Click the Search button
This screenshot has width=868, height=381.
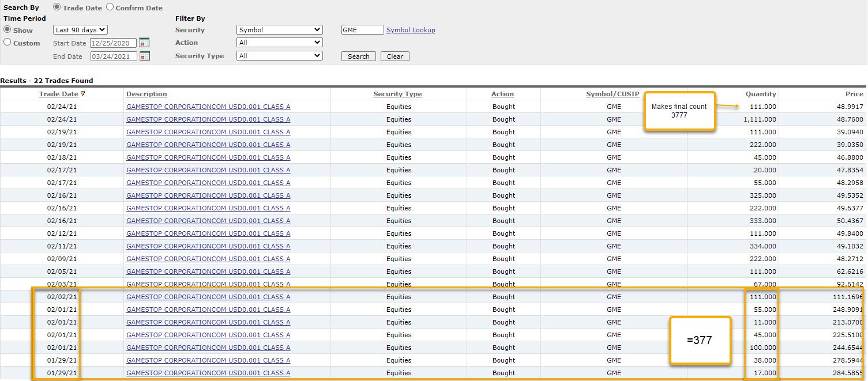[359, 56]
